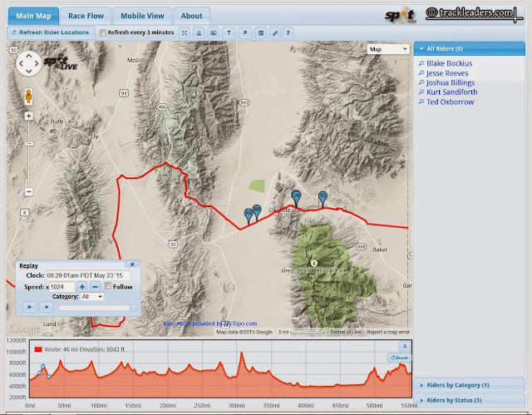Click Report a map error link
The height and width of the screenshot is (415, 532).
coord(388,332)
